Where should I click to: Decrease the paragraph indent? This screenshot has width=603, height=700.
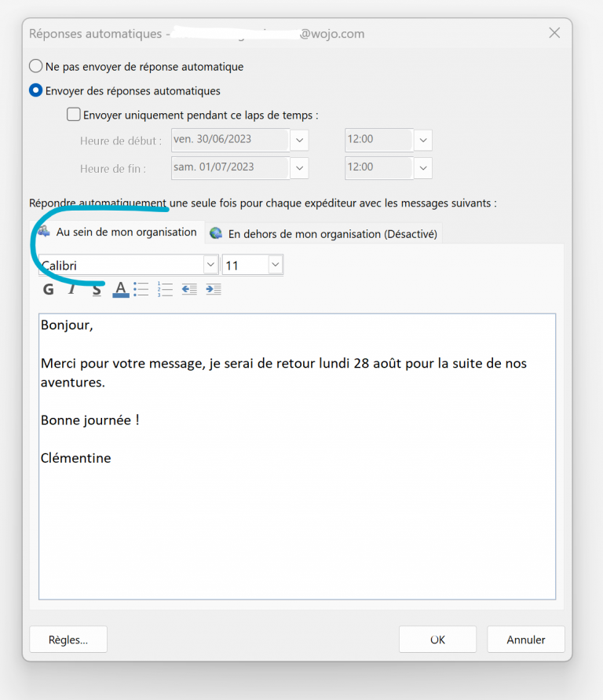click(x=189, y=289)
